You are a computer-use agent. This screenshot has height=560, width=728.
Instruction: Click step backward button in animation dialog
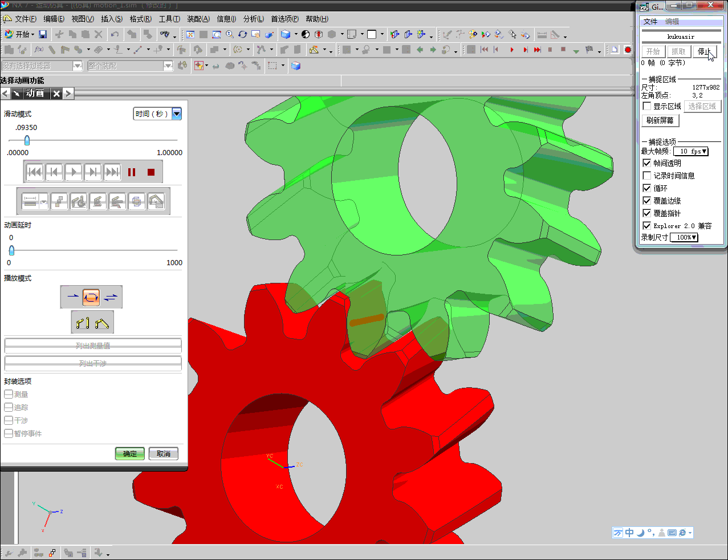[x=54, y=172]
